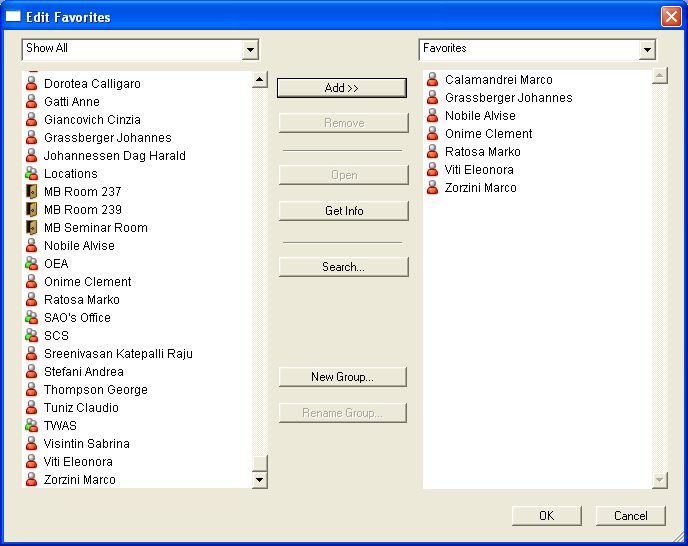Viewport: 688px width, 546px height.
Task: Click the group icon beside OEA
Action: point(32,263)
